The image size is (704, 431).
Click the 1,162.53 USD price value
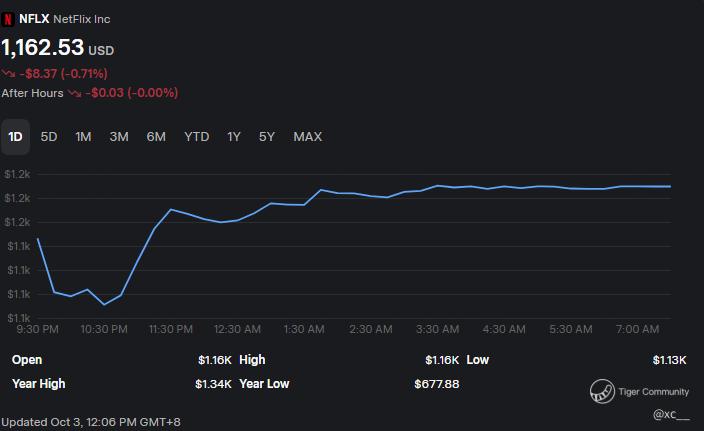coord(57,48)
